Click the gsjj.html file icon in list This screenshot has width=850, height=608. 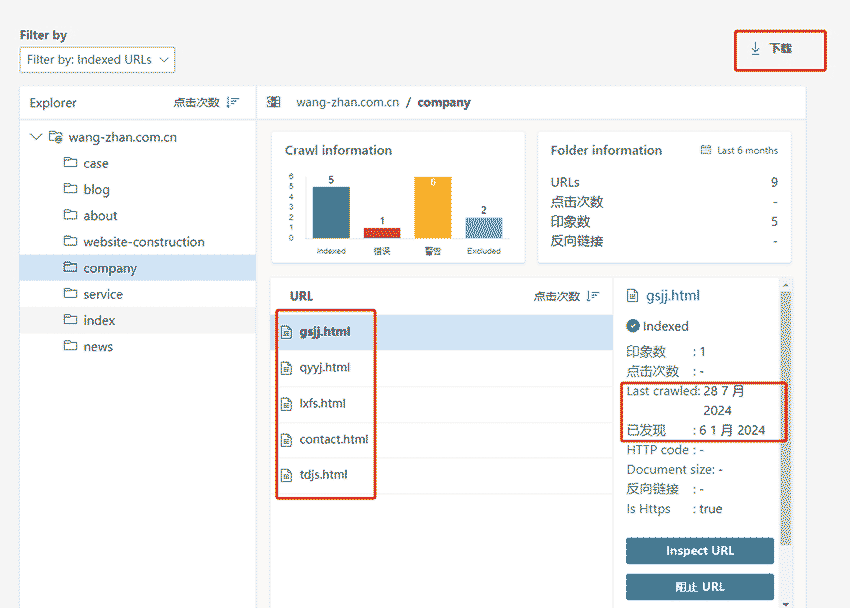click(x=287, y=332)
